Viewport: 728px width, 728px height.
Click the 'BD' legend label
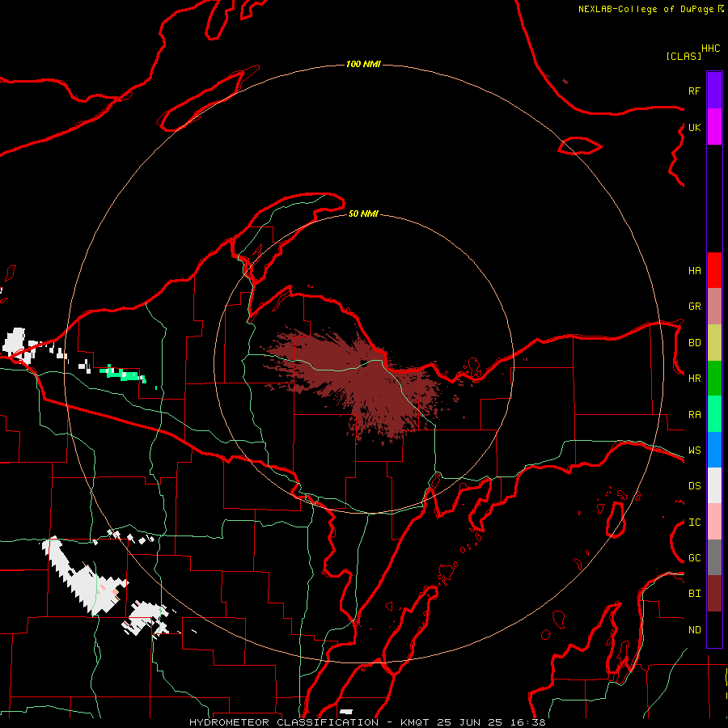[x=694, y=343]
